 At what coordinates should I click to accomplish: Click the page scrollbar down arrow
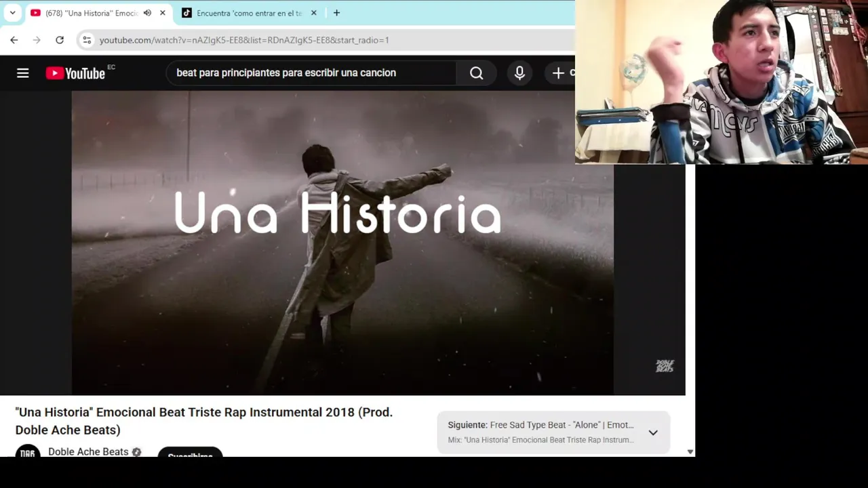(690, 451)
